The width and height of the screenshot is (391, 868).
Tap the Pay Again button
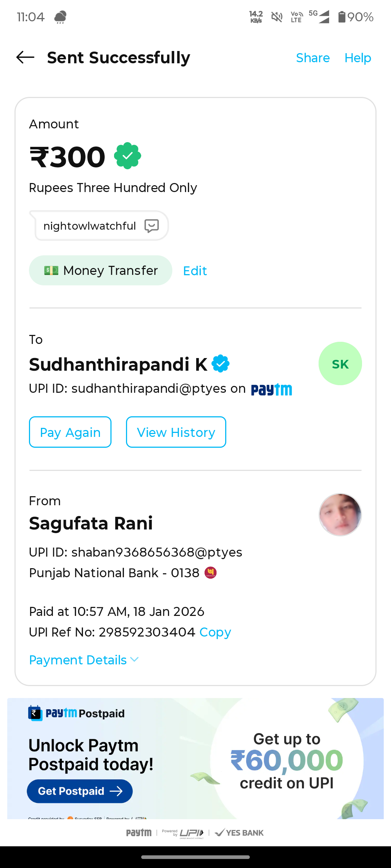(70, 432)
